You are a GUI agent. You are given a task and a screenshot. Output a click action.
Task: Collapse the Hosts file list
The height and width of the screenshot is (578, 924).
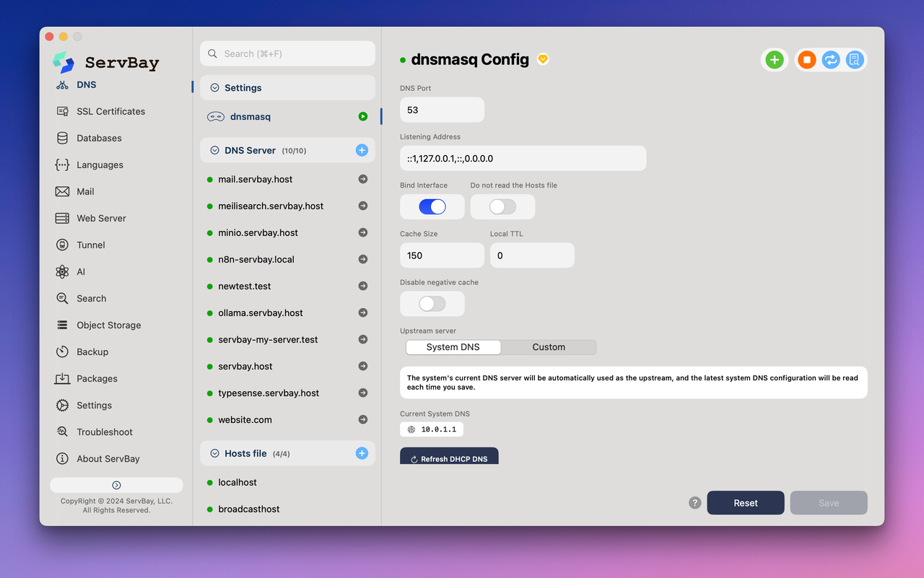click(214, 453)
